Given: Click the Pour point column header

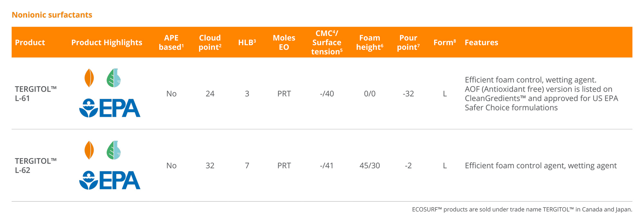Looking at the screenshot, I should pos(408,42).
